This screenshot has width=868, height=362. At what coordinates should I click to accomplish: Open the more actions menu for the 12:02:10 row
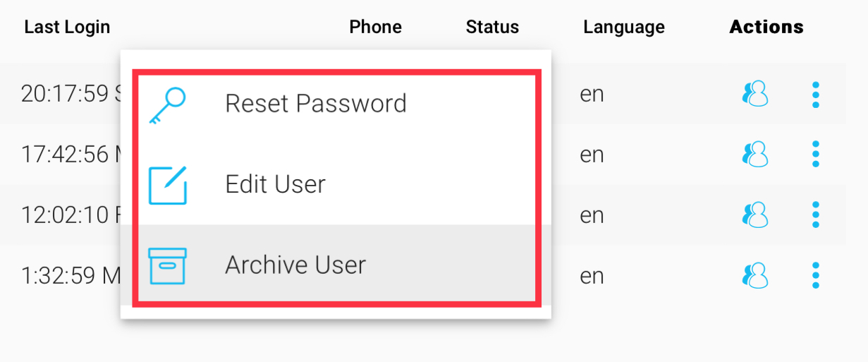(x=816, y=215)
